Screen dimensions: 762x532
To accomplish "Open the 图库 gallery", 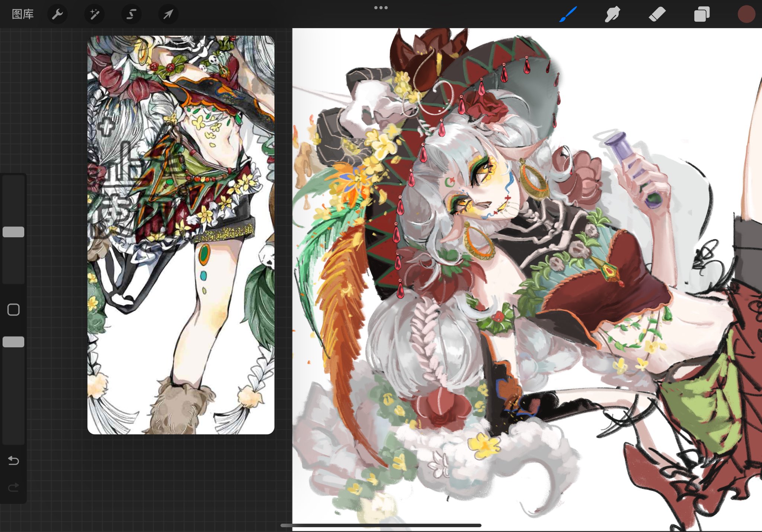I will pos(23,14).
